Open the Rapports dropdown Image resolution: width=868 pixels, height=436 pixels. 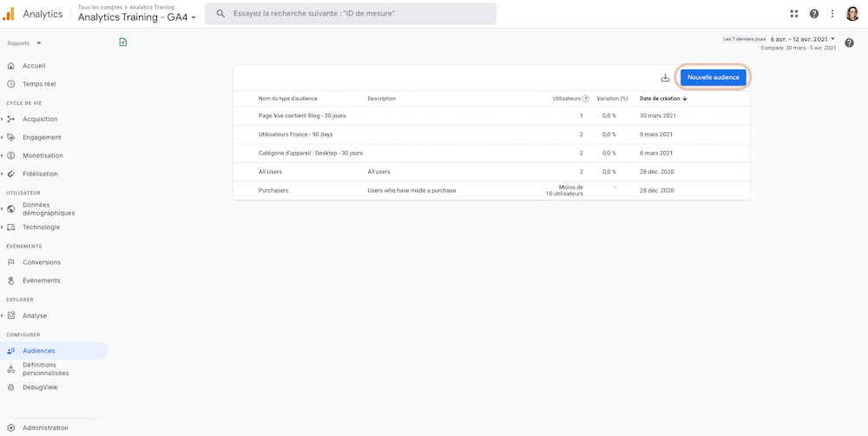(24, 43)
